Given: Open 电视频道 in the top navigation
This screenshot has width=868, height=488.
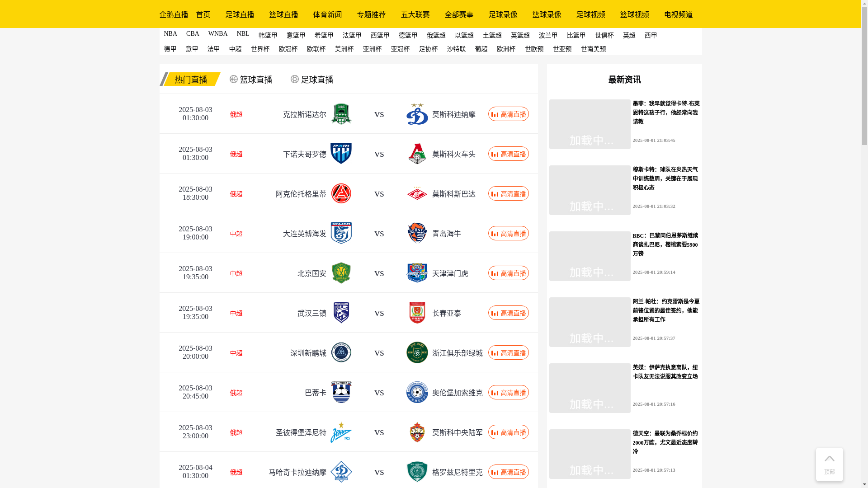Looking at the screenshot, I should pos(678,14).
